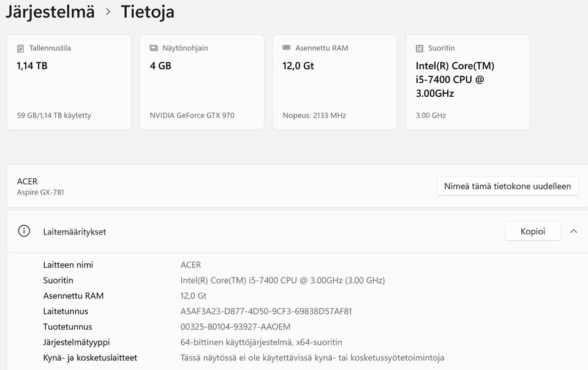Click the info icon beside Laitemääritykset
Screen dimensions: 588x370
click(24, 232)
